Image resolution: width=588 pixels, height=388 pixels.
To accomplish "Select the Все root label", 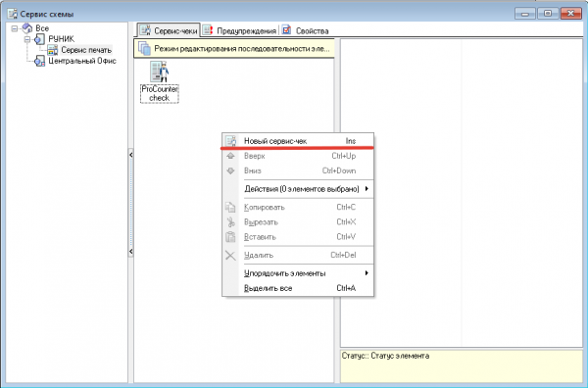I will [42, 28].
